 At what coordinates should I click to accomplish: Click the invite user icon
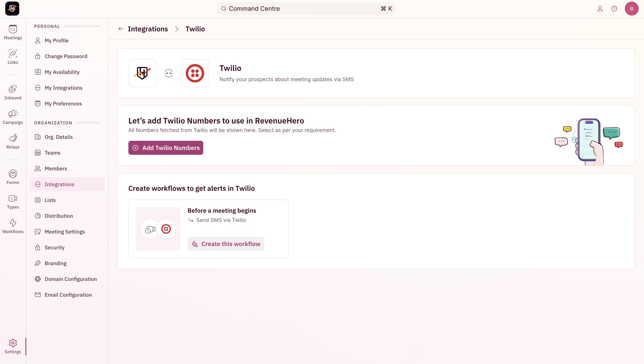600,9
